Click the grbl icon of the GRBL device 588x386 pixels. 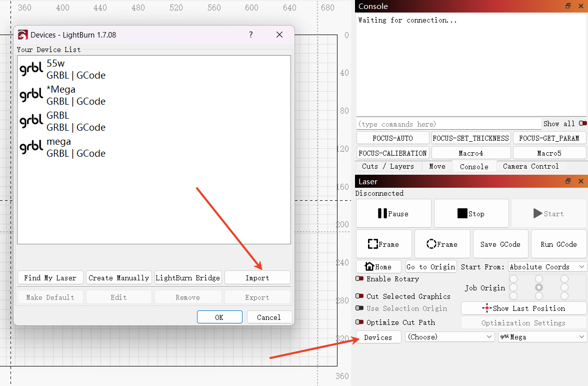(31, 121)
